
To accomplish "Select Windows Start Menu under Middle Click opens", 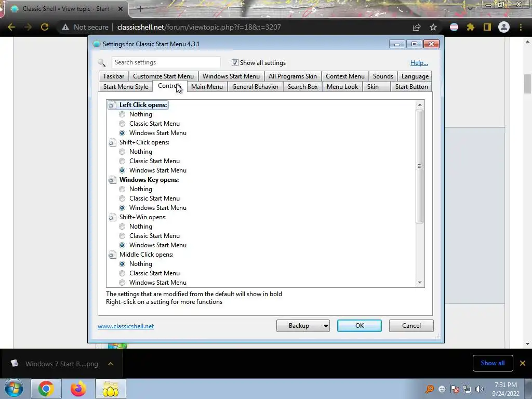I will click(122, 283).
